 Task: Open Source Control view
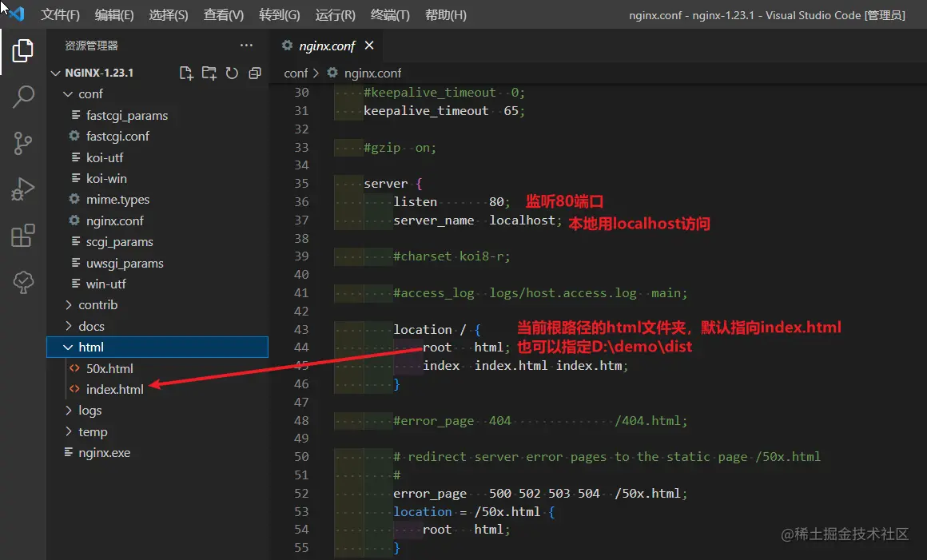[22, 143]
